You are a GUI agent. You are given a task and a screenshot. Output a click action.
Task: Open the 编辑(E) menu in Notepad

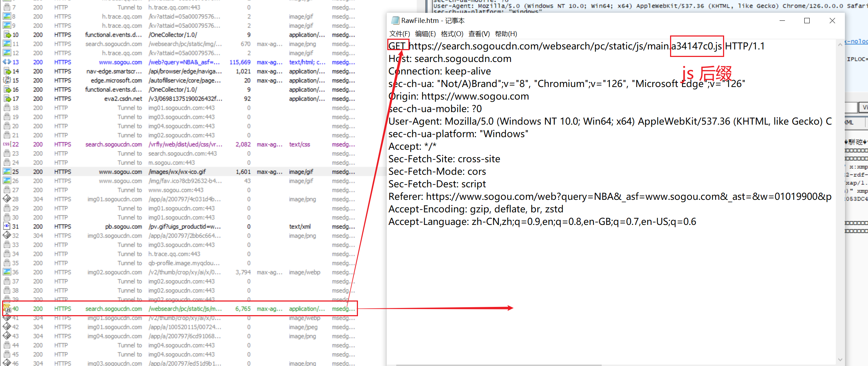pyautogui.click(x=425, y=34)
